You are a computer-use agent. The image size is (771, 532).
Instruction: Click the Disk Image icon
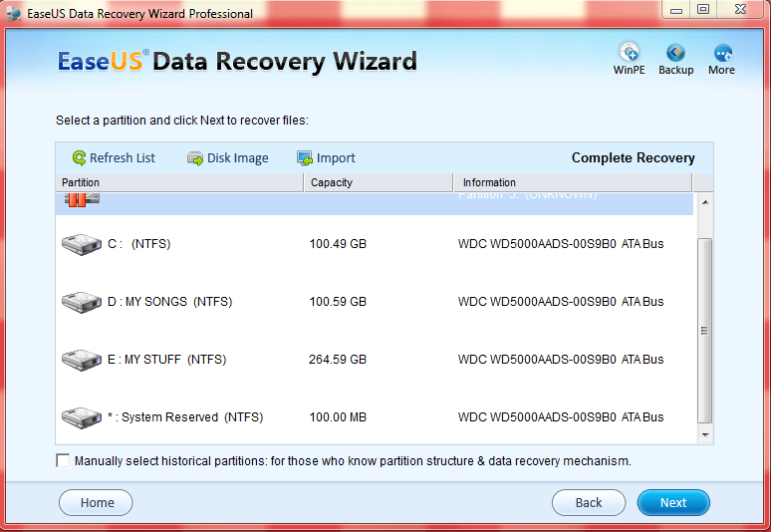[x=195, y=158]
